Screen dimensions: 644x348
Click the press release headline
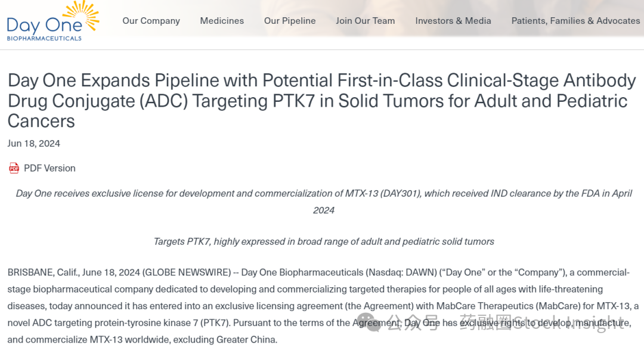pyautogui.click(x=321, y=101)
